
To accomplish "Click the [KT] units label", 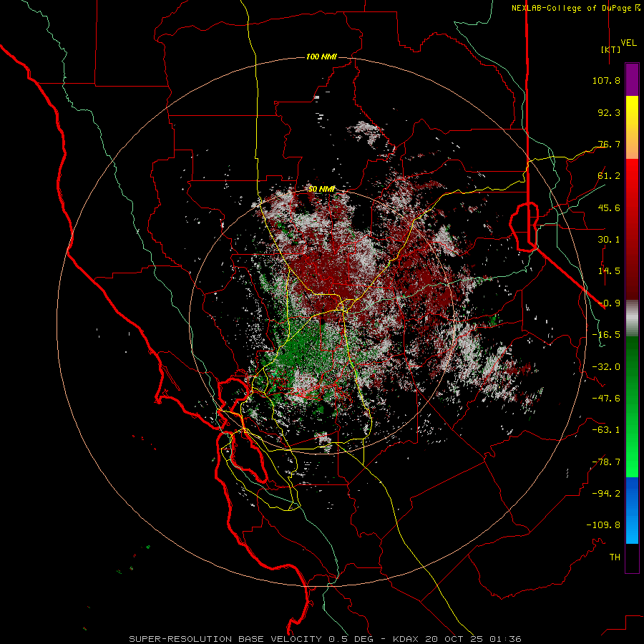I will coord(610,49).
